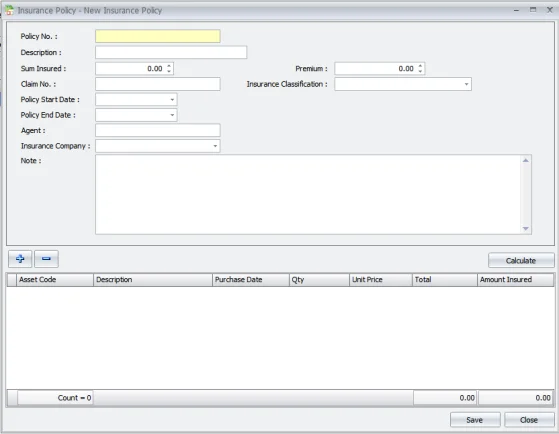Decrease Premium with down spinner arrow
Screen dimensions: 559x434
420,71
